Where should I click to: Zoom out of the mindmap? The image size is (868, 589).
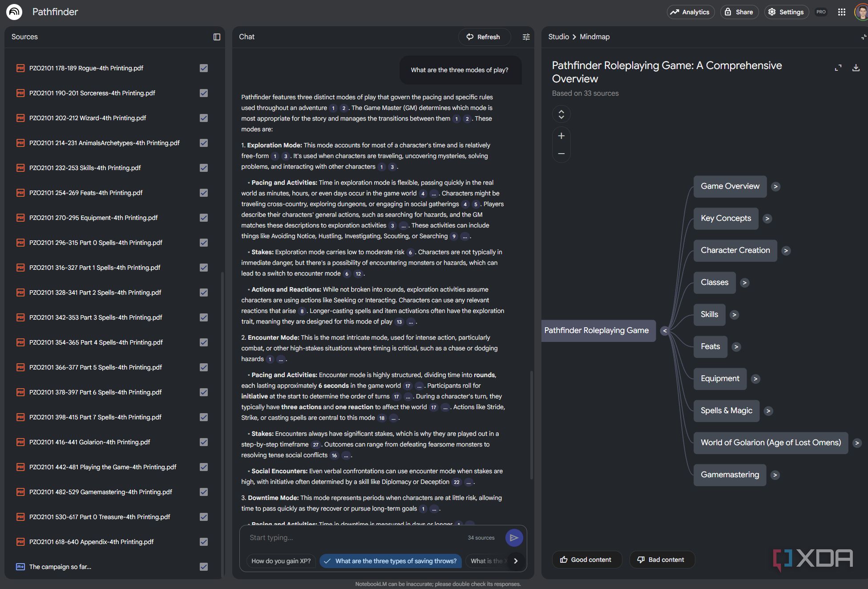pos(561,154)
